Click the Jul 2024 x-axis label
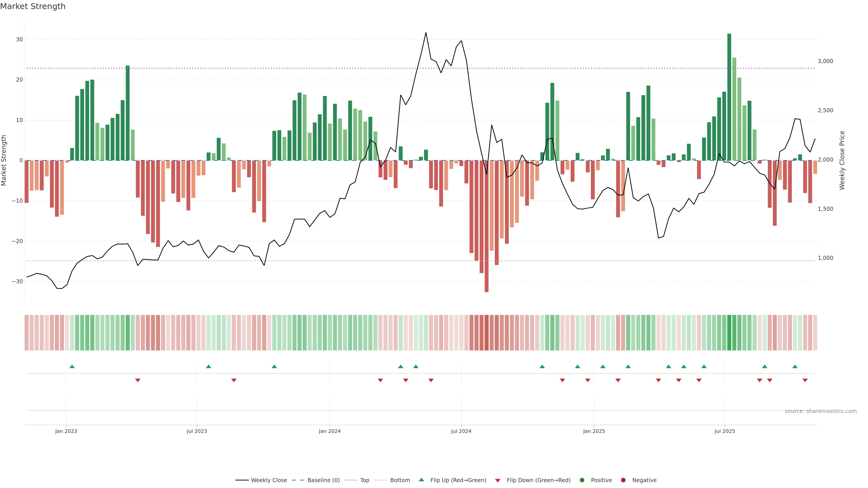 pos(461,431)
